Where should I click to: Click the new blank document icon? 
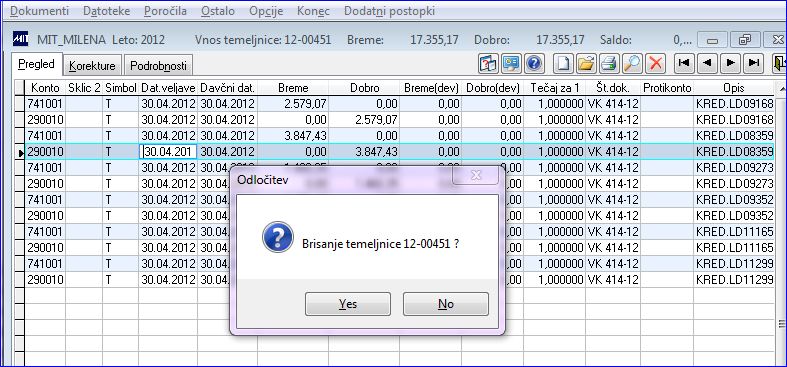563,63
